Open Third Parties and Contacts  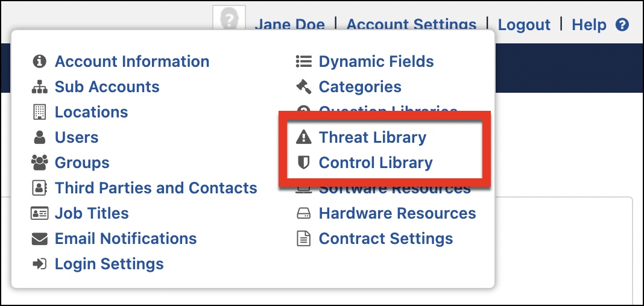(x=156, y=188)
